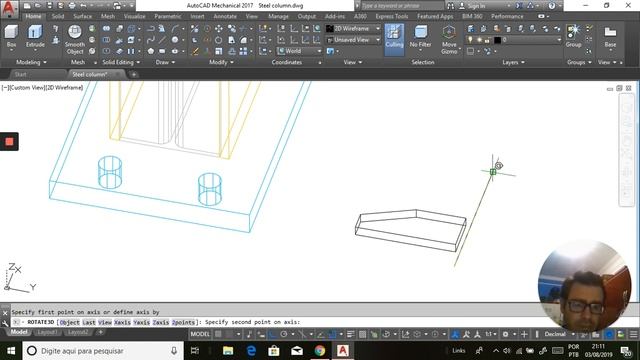Screen dimensions: 640x360
Task: Choose the Xaxis option in command line
Action: (122, 322)
